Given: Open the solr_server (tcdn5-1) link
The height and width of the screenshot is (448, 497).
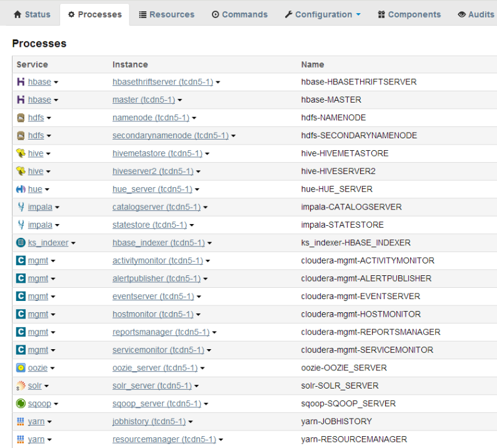Looking at the screenshot, I should [152, 386].
